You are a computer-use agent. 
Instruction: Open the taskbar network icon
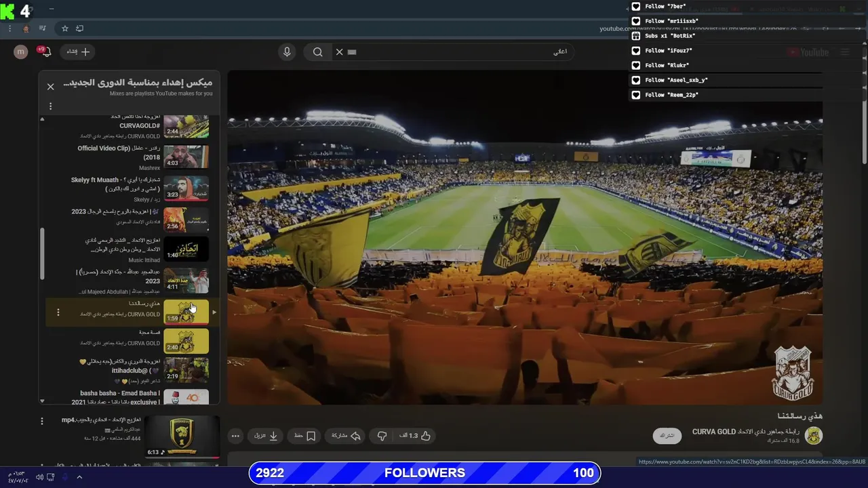(51, 477)
